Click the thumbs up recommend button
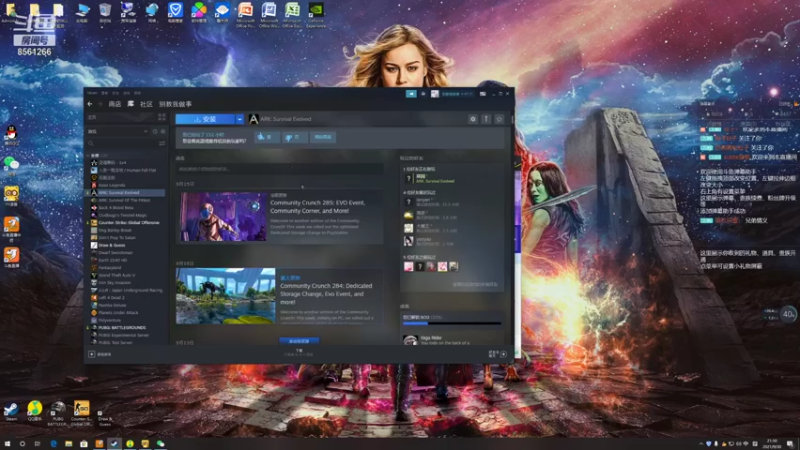800x450 pixels. (266, 137)
